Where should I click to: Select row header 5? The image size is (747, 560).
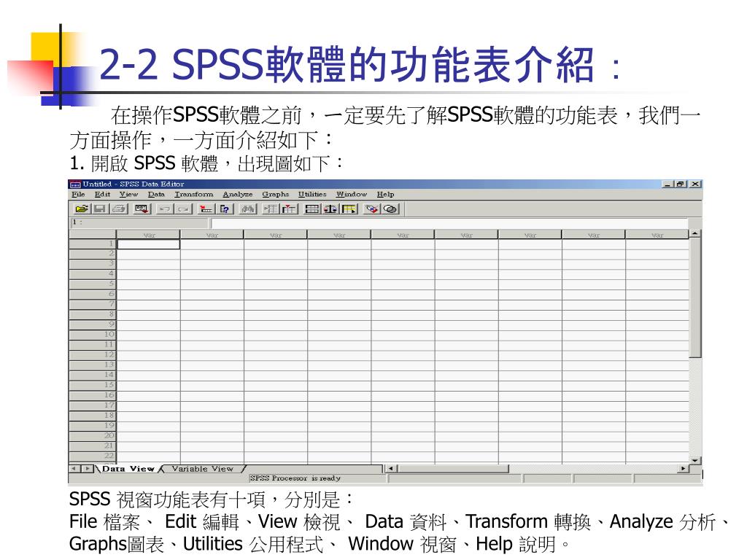(93, 284)
